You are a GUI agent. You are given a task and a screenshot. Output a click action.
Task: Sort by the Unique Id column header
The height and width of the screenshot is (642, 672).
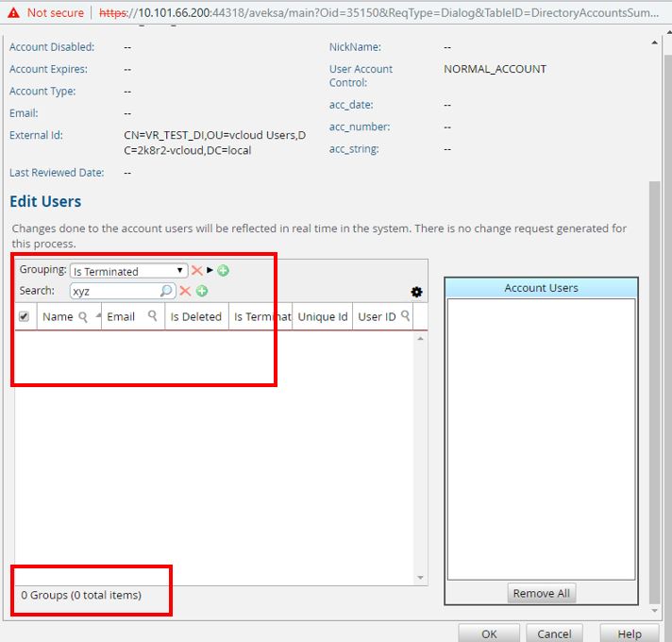[x=322, y=317]
